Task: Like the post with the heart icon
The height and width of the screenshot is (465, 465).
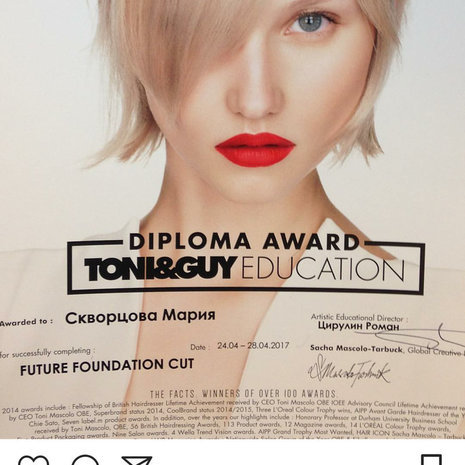Action: pos(33,460)
